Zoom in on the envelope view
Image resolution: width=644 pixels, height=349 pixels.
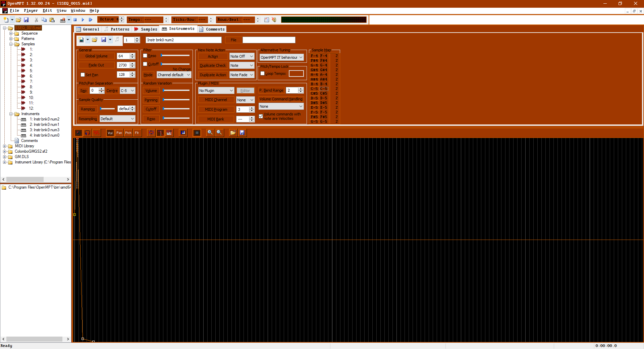210,133
